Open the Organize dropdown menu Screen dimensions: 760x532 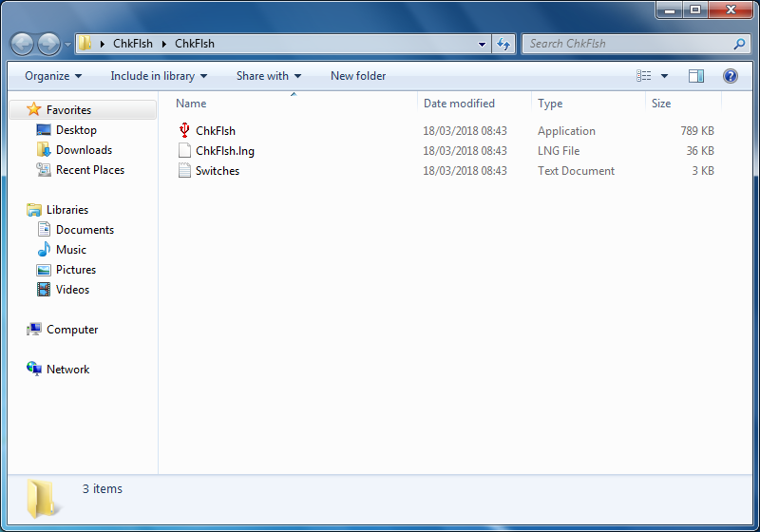pyautogui.click(x=53, y=76)
